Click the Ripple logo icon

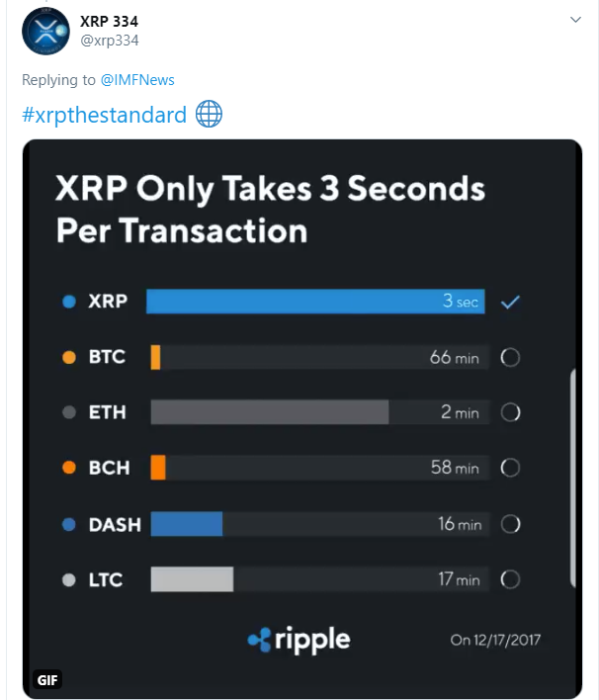(x=259, y=640)
